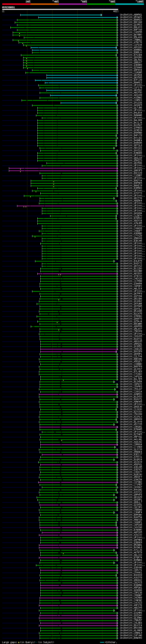Click the orange ~40% identity legend segment
146x644 pixels.
pos(45,4)
